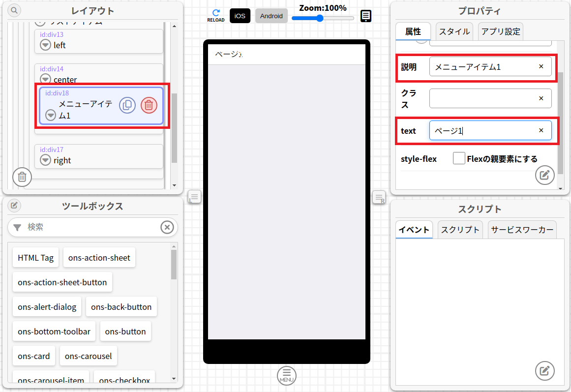This screenshot has width=571, height=392.
Task: Click the search icon in the レイアウト panel
Action: click(x=14, y=10)
